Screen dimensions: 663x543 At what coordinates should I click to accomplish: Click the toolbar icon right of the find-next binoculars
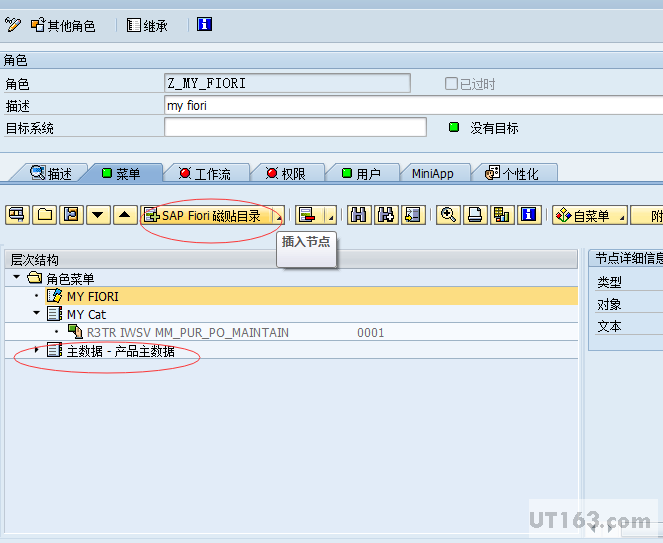click(x=413, y=215)
